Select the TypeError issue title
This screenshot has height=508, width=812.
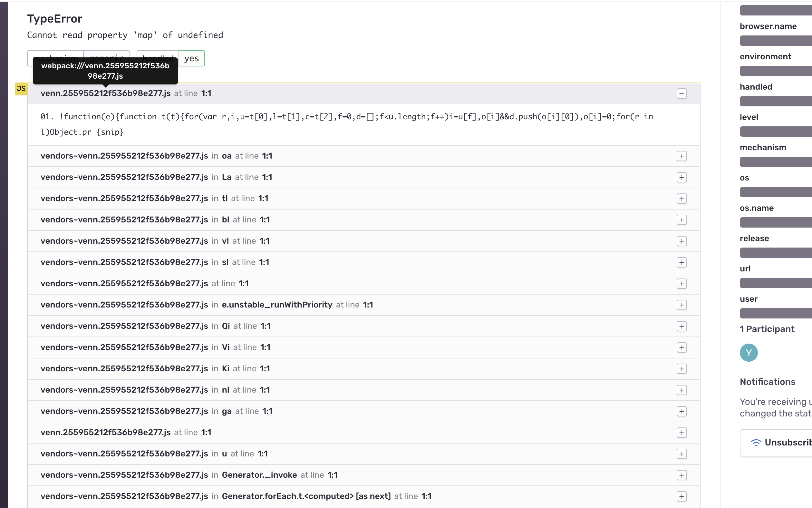(x=55, y=19)
